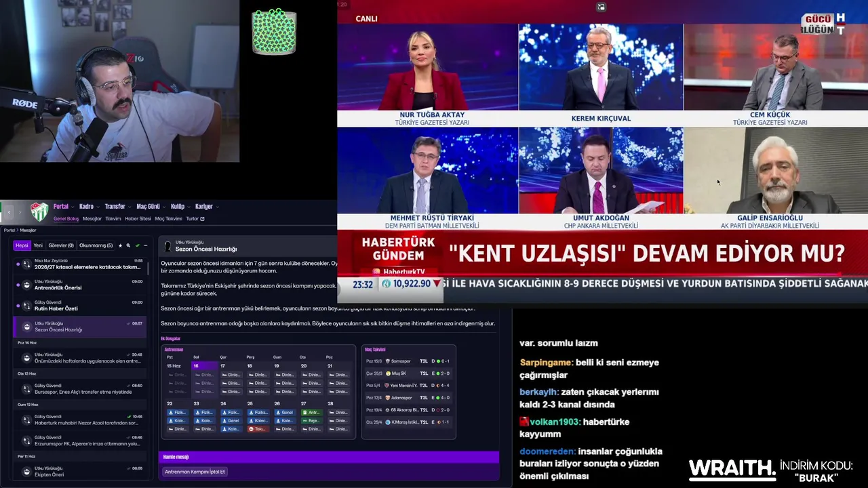
Task: Click the green mark-all-read checkmark icon
Action: [137, 245]
